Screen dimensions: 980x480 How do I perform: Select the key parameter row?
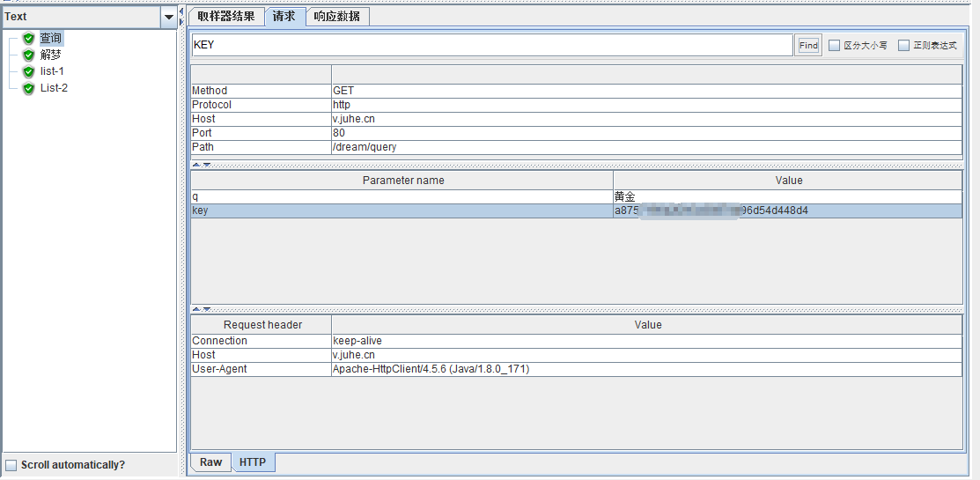coord(402,211)
